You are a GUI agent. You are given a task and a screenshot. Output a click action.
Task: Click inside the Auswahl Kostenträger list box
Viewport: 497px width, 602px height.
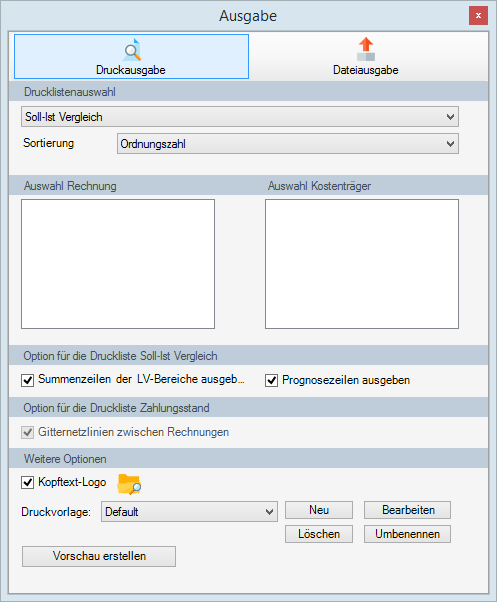point(362,264)
